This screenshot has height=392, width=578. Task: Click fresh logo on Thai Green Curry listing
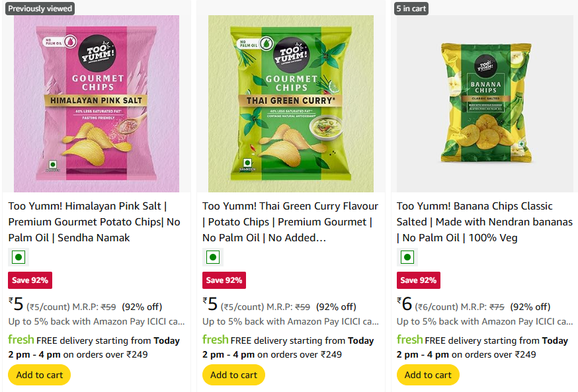(215, 340)
